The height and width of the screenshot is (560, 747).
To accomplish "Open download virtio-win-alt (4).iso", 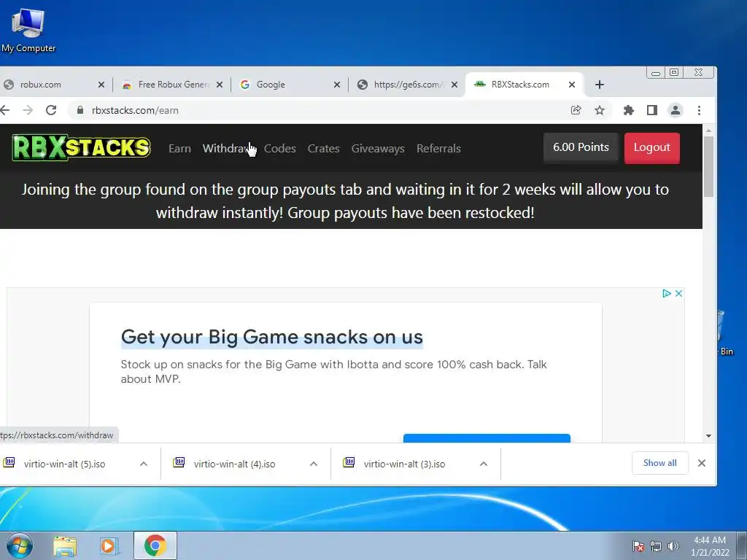I will [233, 464].
